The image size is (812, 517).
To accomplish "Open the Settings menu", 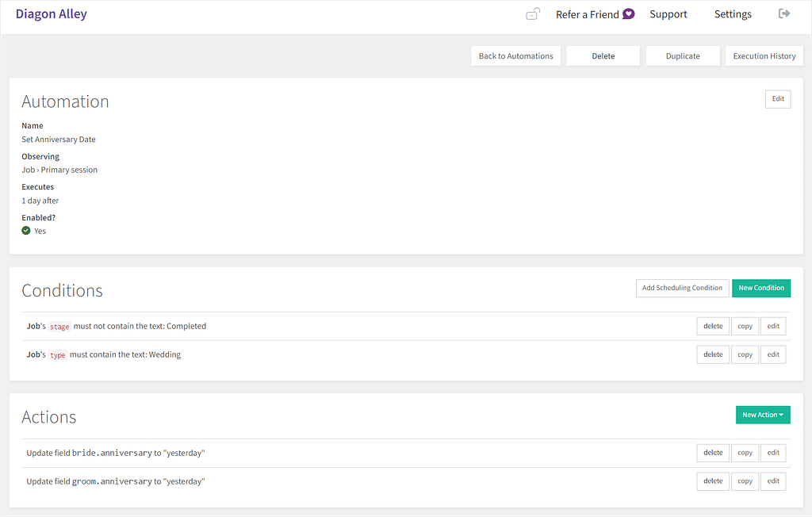I will point(732,13).
